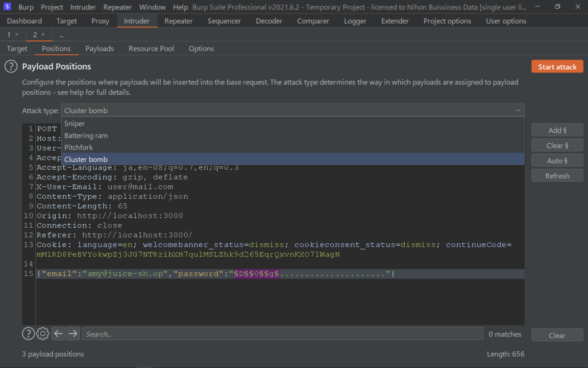The width and height of the screenshot is (588, 368).
Task: Click the bottom Clear button
Action: 557,336
